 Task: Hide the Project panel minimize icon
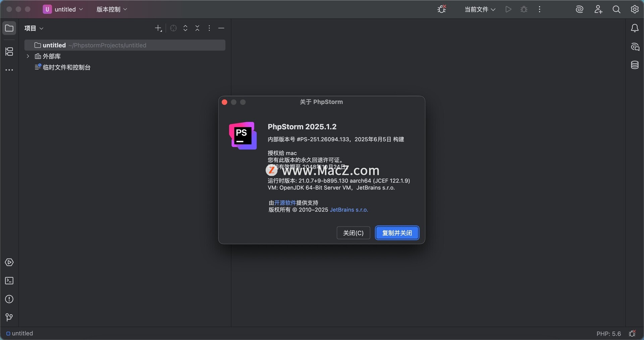(221, 28)
